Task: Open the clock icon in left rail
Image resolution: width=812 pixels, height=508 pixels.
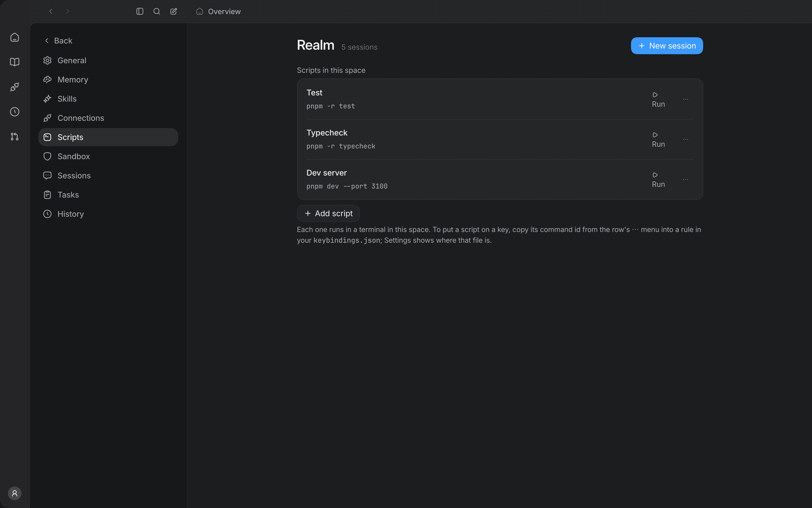Action: tap(14, 112)
